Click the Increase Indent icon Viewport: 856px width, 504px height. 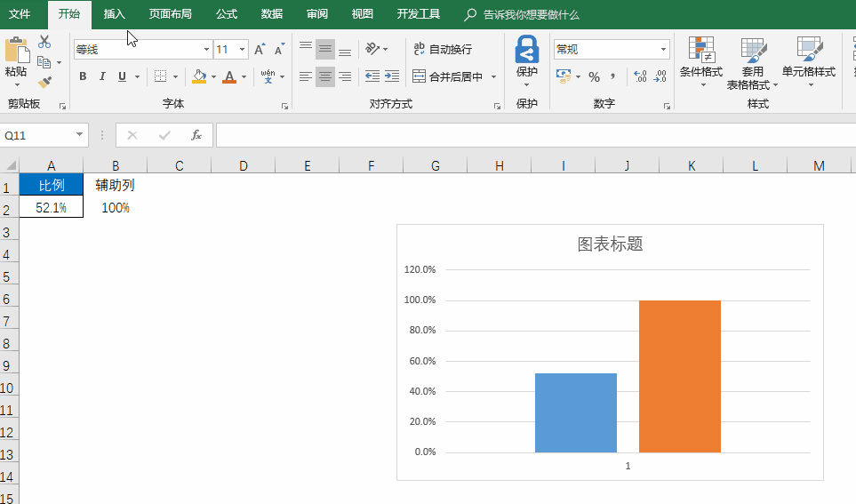(393, 76)
